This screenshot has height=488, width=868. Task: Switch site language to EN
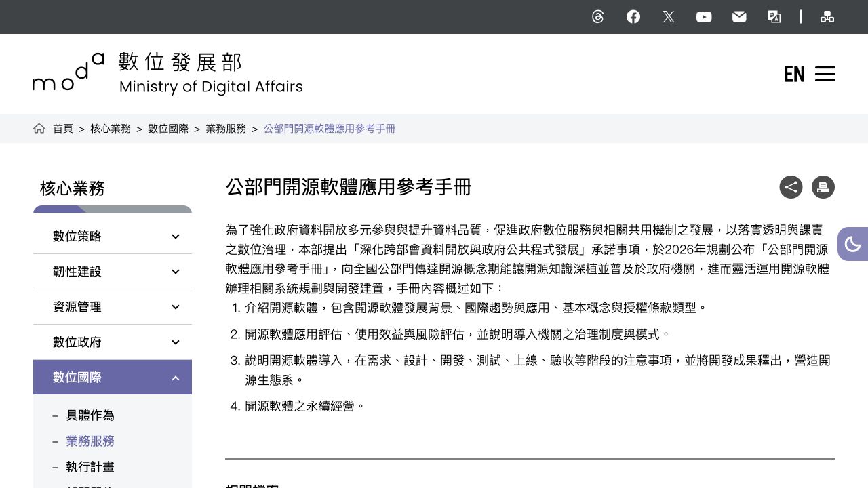[794, 74]
